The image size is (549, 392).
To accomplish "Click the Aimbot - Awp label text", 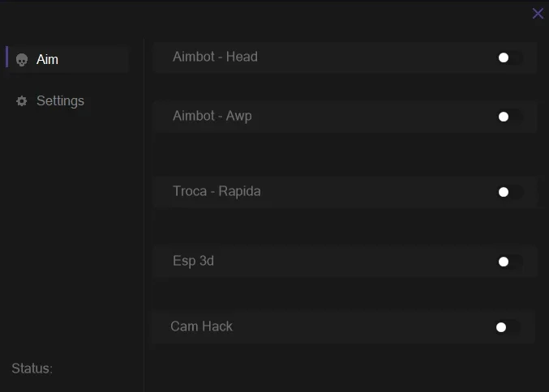I will (212, 116).
